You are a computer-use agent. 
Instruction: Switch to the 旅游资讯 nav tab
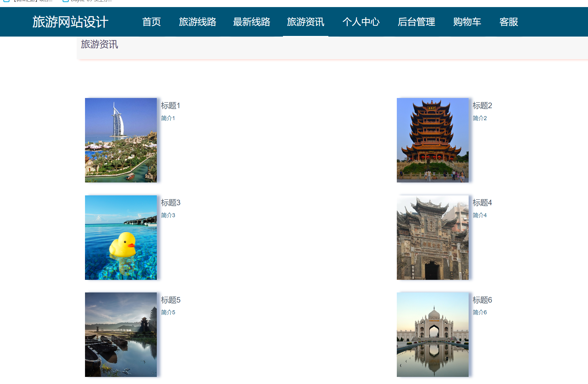pos(305,22)
